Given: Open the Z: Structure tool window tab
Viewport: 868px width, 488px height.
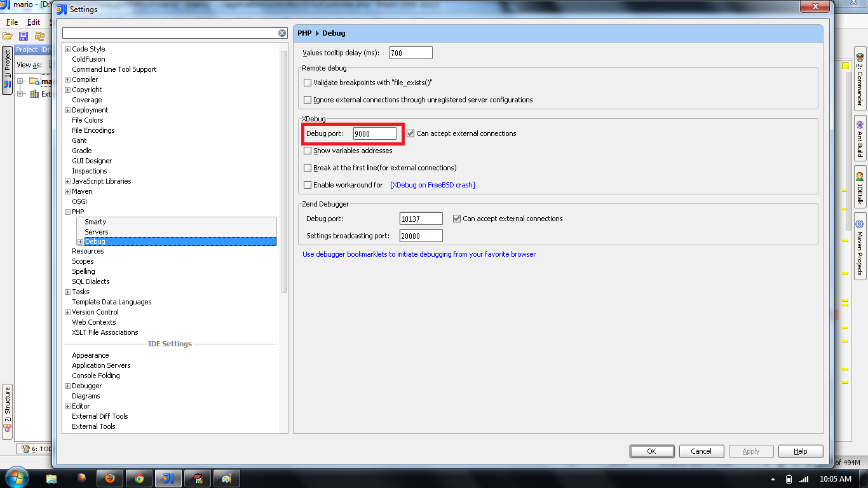Looking at the screenshot, I should coord(7,411).
